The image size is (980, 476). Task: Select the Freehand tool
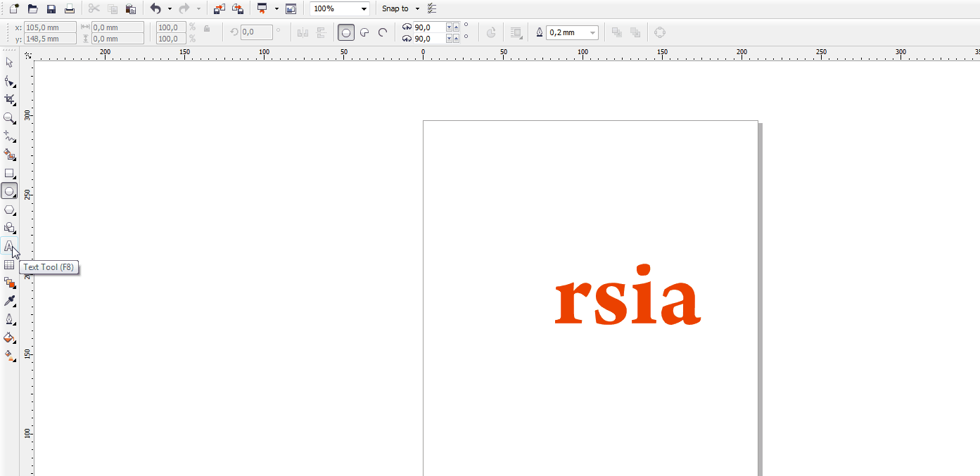click(9, 136)
